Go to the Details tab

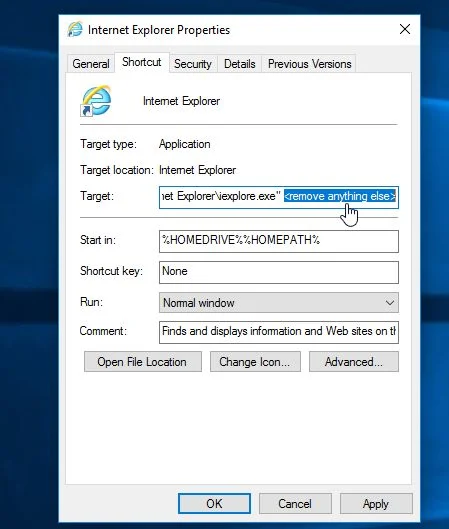[x=240, y=64]
